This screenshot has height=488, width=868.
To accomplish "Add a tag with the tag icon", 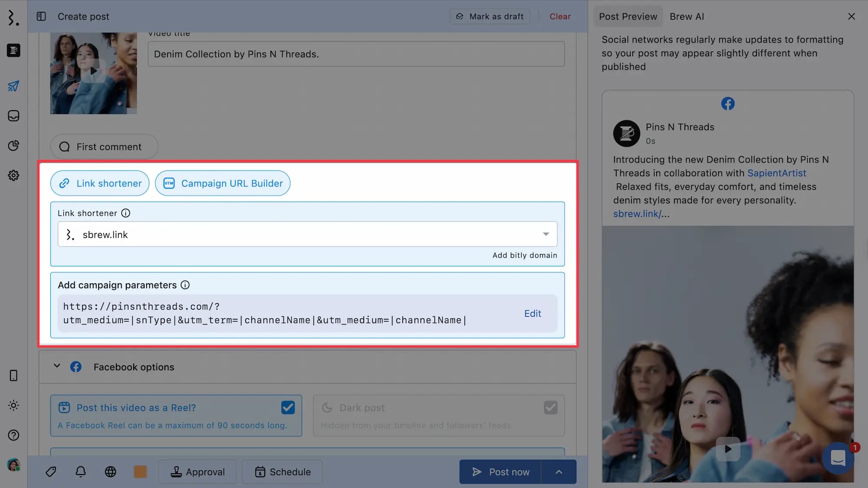I will 51,472.
